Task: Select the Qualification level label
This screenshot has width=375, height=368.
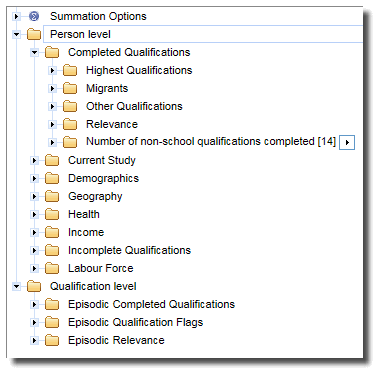Action: pyautogui.click(x=93, y=286)
